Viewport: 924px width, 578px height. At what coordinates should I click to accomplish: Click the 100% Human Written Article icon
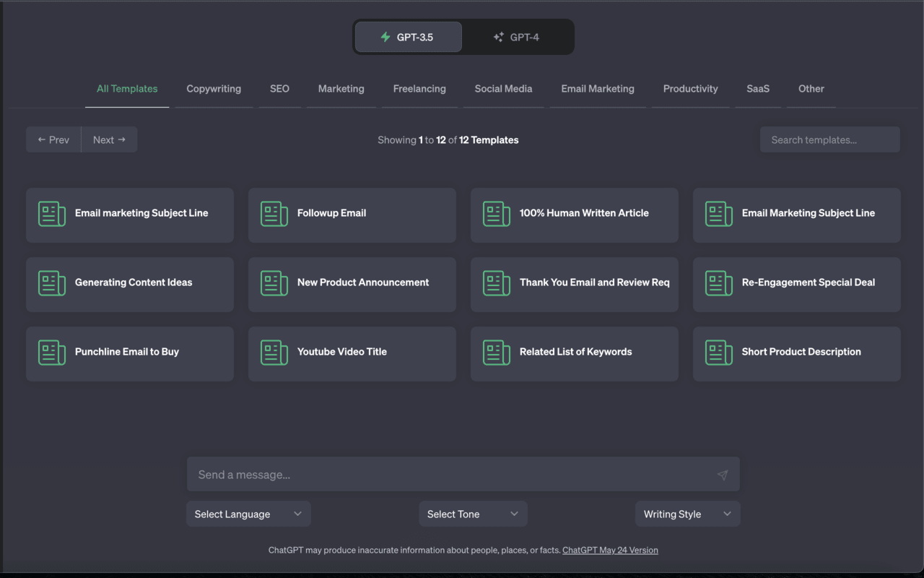point(496,214)
